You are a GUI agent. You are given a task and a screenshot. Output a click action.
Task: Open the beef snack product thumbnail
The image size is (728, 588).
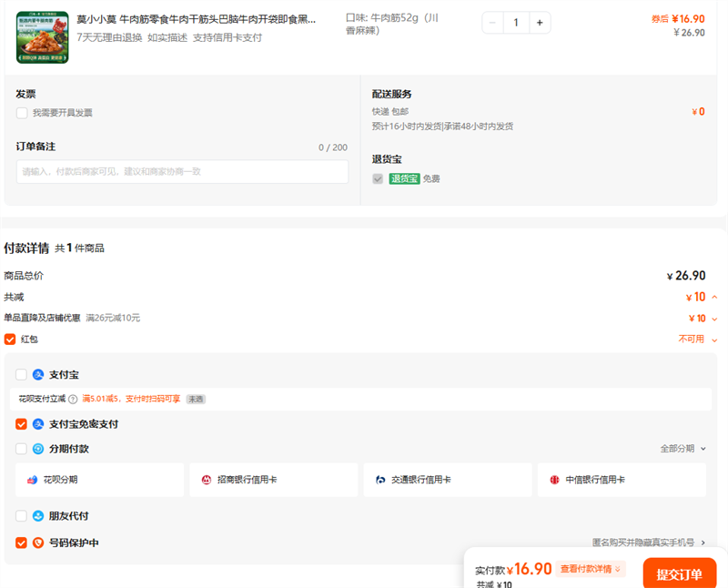[x=42, y=37]
